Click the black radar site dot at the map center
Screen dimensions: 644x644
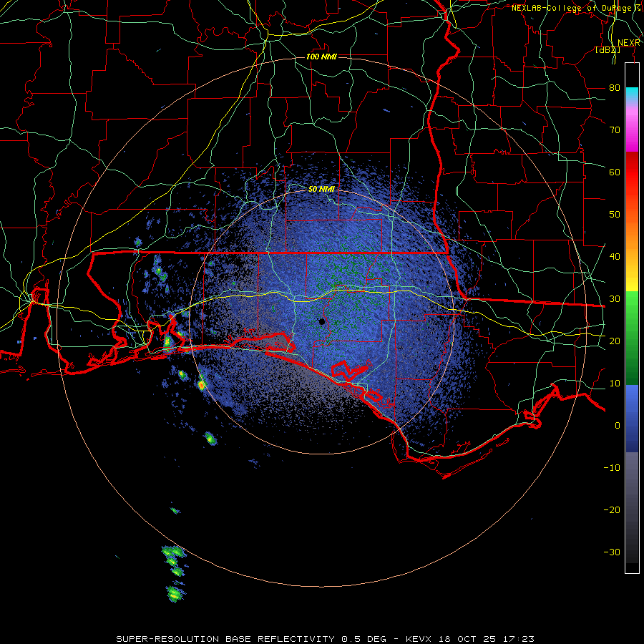(x=322, y=321)
